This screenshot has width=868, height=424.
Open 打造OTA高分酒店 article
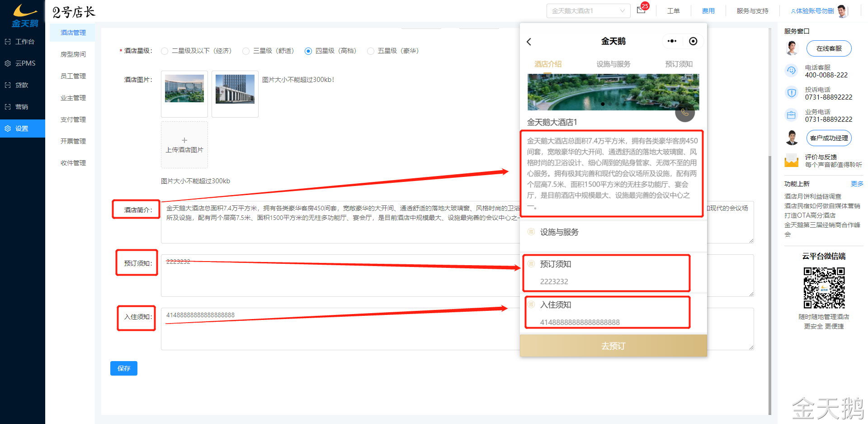point(810,215)
